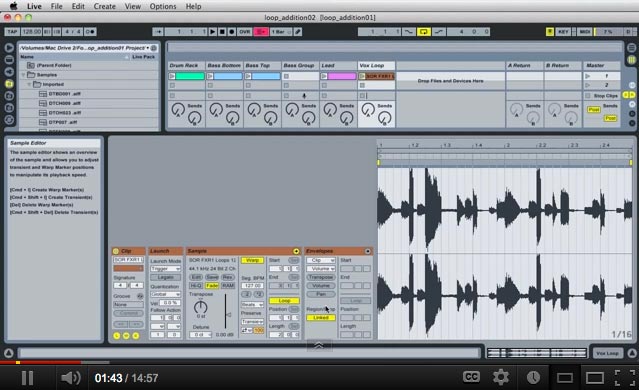
Task: Click the sample Save button
Action: coord(212,277)
